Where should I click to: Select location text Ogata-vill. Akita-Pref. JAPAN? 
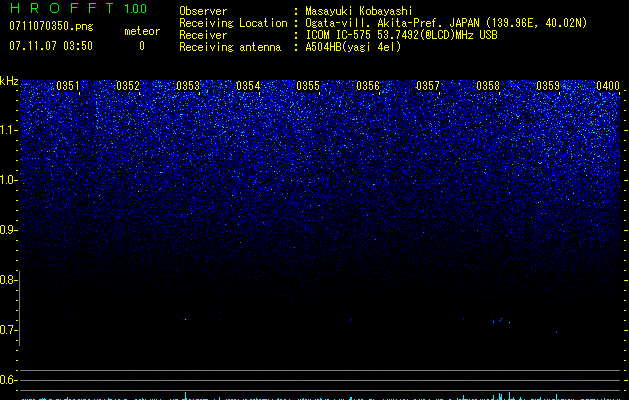392,23
